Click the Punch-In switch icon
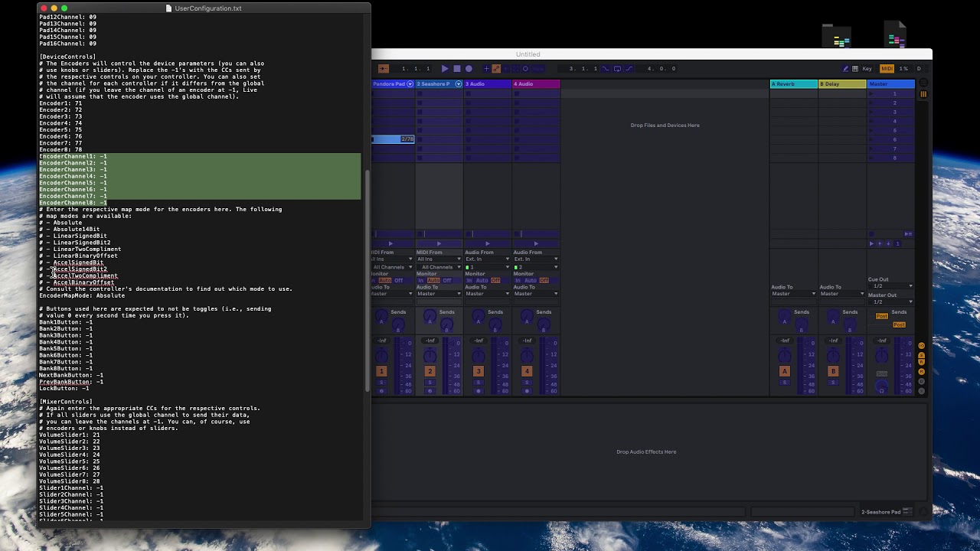 pyautogui.click(x=605, y=69)
